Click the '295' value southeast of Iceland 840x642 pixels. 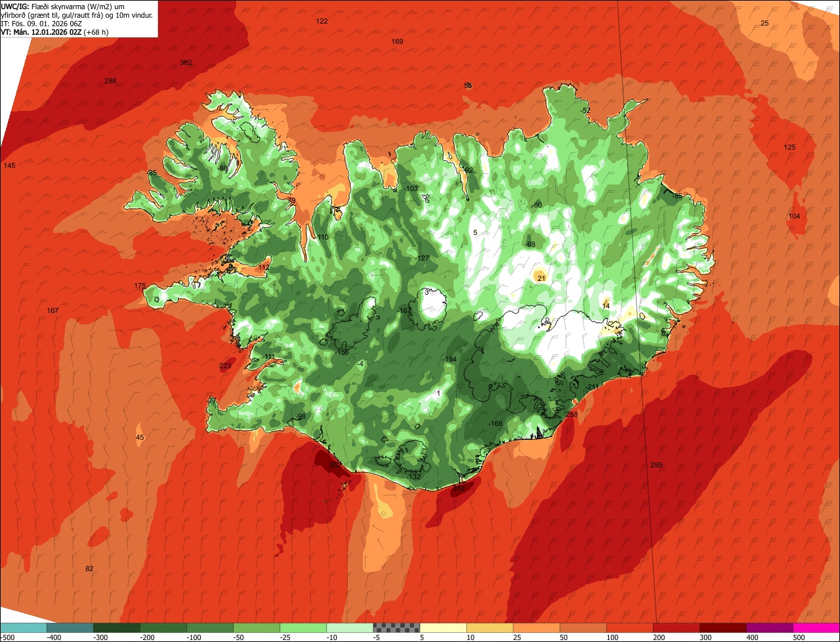pyautogui.click(x=656, y=465)
